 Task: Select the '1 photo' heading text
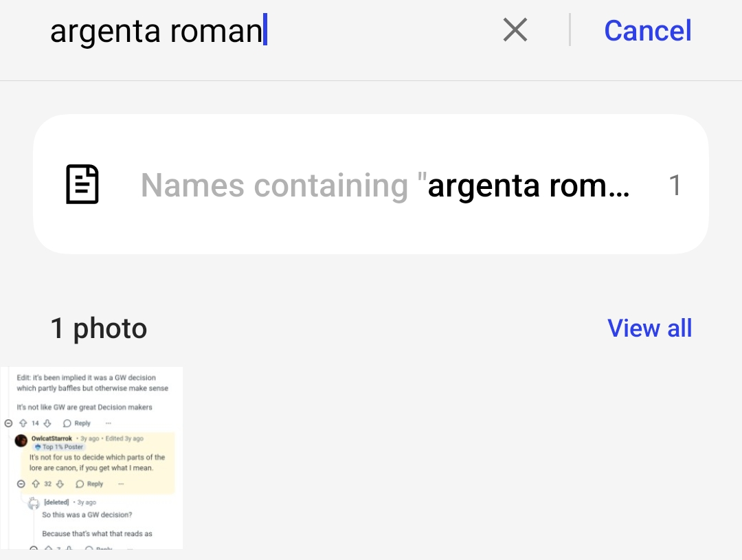pyautogui.click(x=98, y=328)
